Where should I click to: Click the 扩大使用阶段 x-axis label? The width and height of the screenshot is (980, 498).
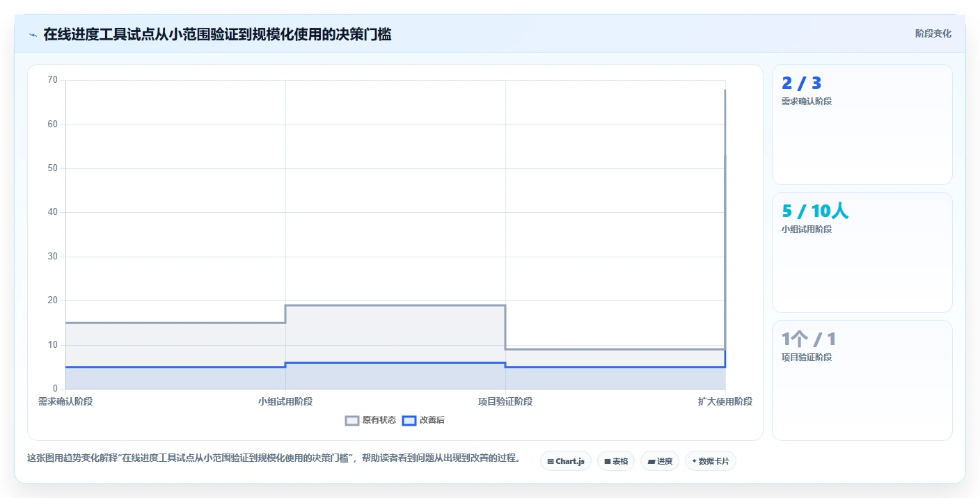725,401
